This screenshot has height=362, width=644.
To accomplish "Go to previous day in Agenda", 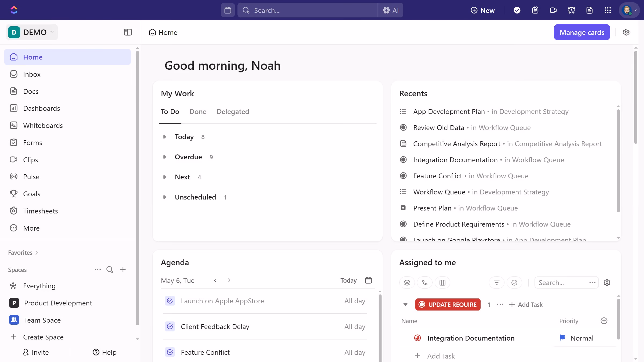I will click(x=215, y=280).
